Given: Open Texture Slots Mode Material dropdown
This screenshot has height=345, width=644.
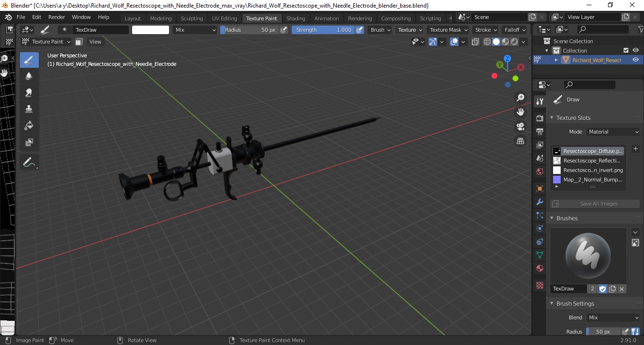Looking at the screenshot, I should (x=613, y=132).
